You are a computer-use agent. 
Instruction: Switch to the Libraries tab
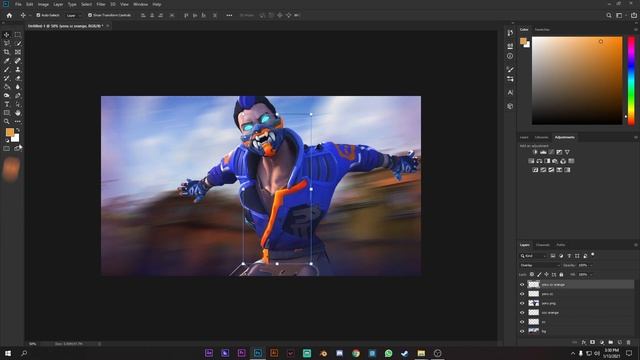(541, 137)
